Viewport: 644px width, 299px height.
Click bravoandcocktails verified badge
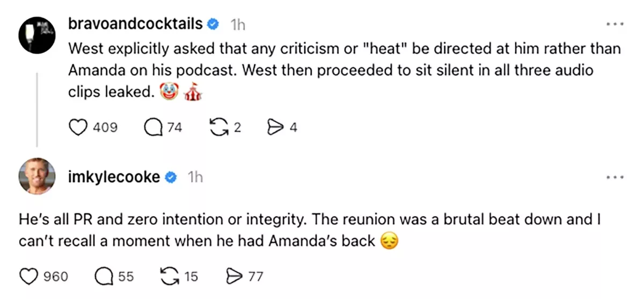tap(214, 24)
